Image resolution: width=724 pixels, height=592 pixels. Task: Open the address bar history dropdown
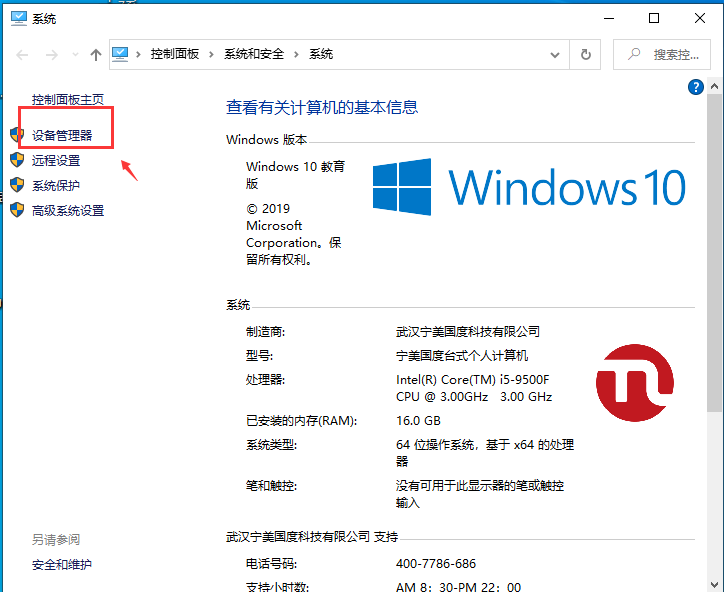click(555, 55)
